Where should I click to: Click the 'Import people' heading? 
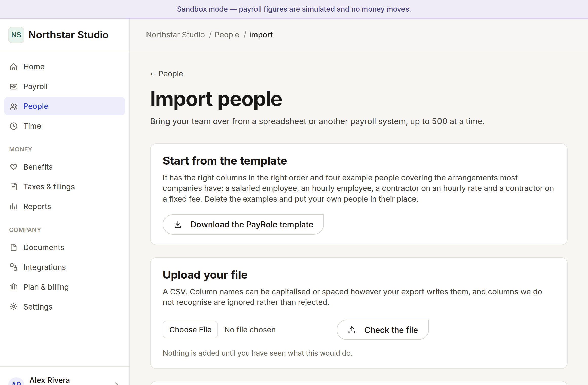pyautogui.click(x=216, y=99)
